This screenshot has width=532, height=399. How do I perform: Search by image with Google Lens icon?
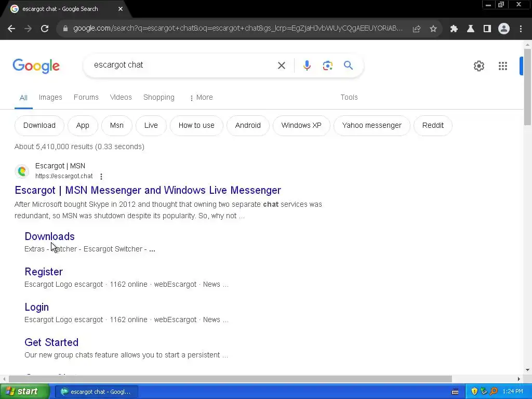327,65
